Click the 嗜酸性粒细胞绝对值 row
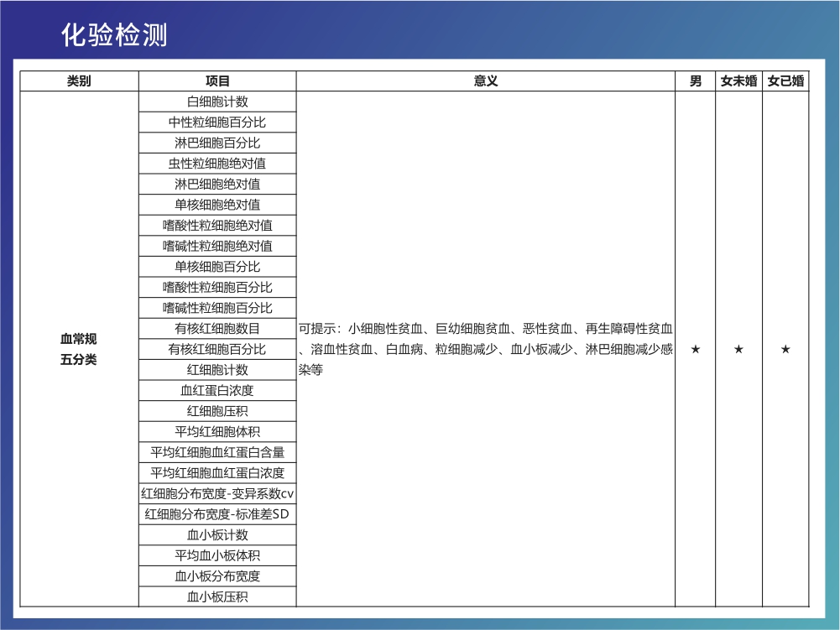 point(217,226)
